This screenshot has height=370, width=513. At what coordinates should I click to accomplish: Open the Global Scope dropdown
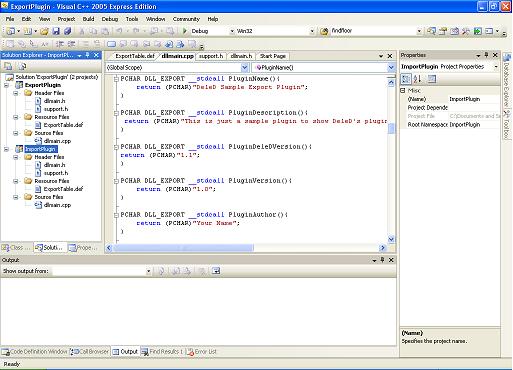coord(245,67)
